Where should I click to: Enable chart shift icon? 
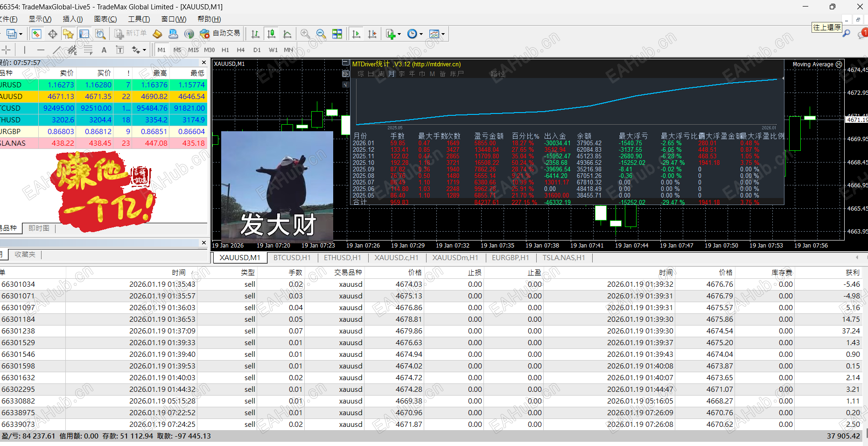tap(372, 34)
